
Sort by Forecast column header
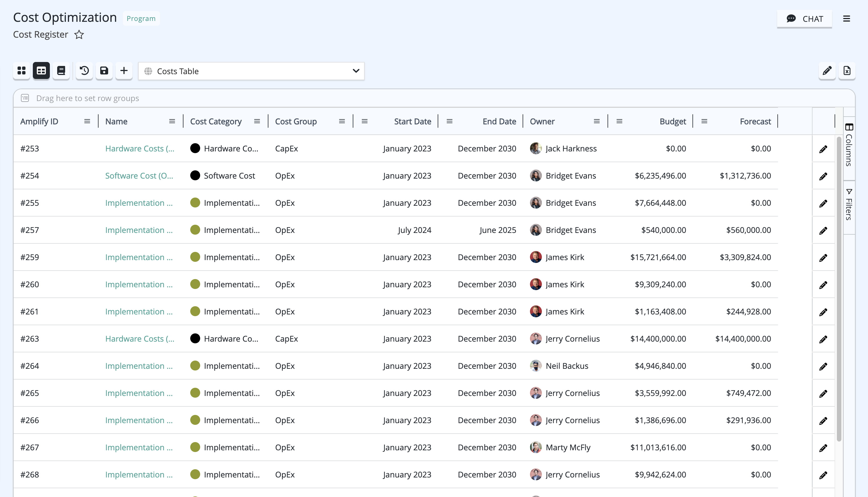tap(755, 121)
